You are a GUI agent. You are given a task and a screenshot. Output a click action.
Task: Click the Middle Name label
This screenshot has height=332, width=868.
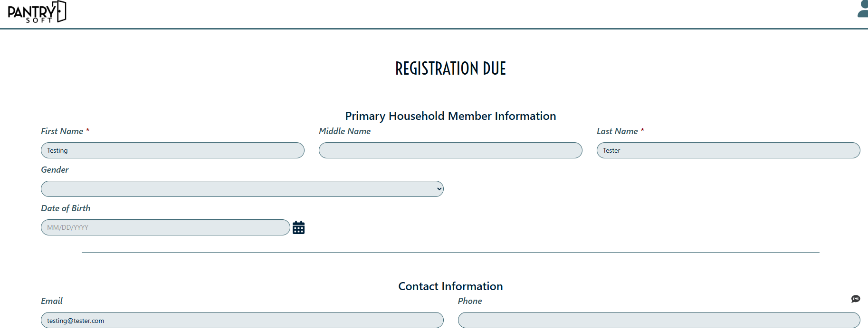coord(344,131)
